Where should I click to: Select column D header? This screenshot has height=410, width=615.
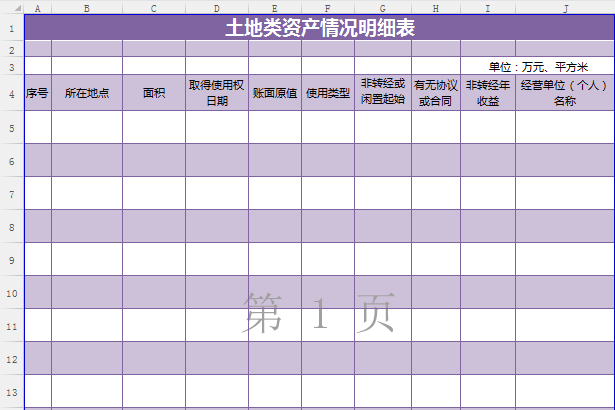[217, 8]
